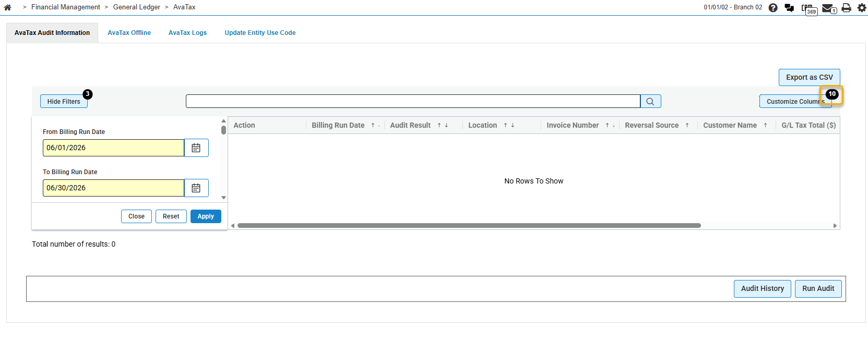The width and height of the screenshot is (868, 341).
Task: Click Run Audit button
Action: click(x=818, y=289)
